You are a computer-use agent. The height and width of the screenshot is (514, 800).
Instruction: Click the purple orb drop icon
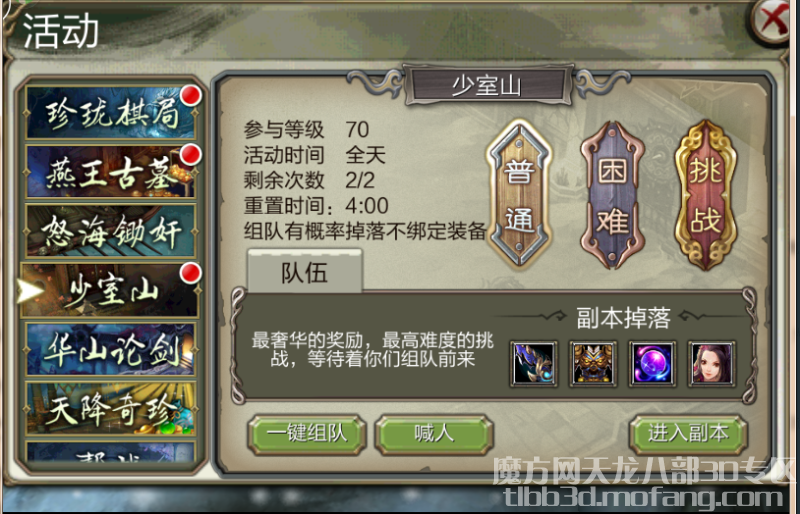[653, 363]
